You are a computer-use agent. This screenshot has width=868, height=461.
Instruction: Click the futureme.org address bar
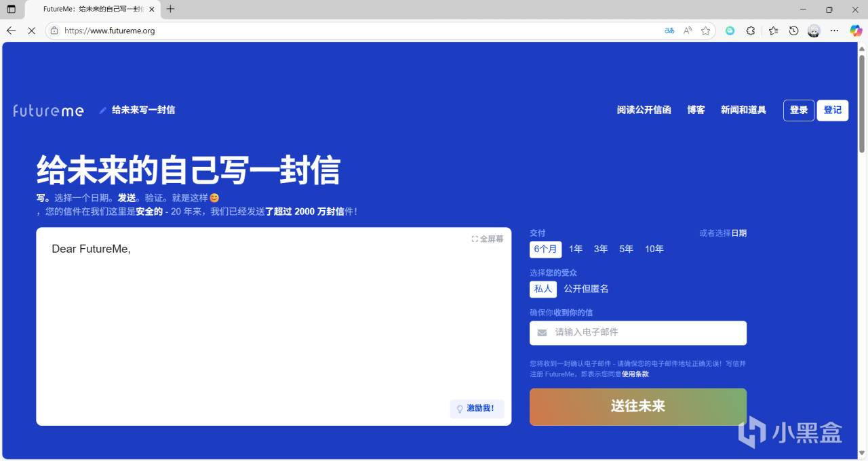pyautogui.click(x=353, y=31)
